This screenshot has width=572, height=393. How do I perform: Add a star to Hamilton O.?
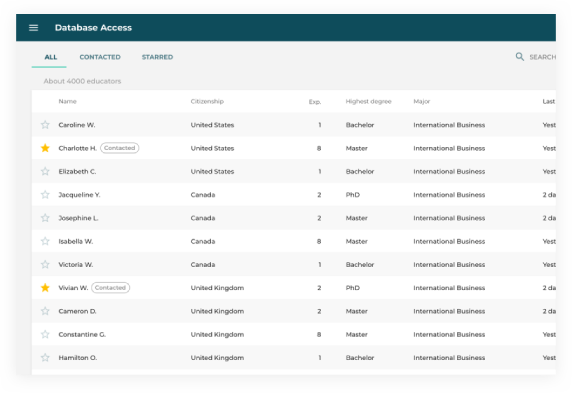(45, 358)
